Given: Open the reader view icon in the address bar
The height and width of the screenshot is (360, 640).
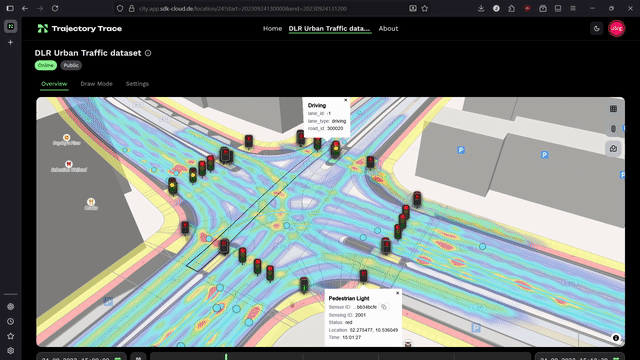Looking at the screenshot, I should point(413,9).
